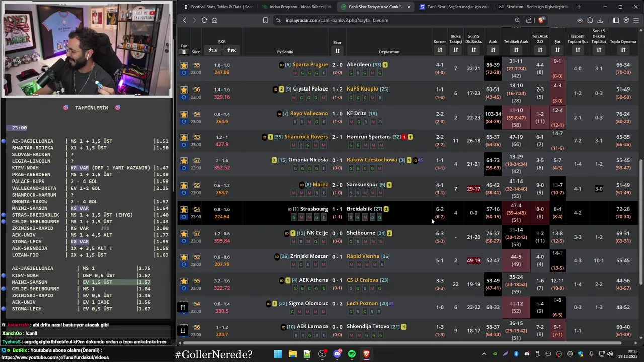Click the address bar URL field
This screenshot has height=362, width=644.
(392, 20)
